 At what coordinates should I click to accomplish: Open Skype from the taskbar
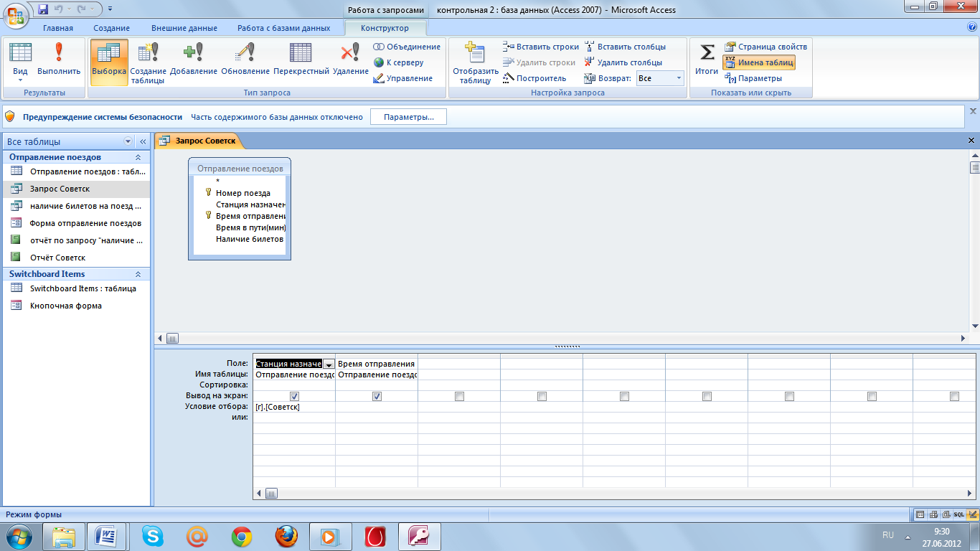[153, 536]
